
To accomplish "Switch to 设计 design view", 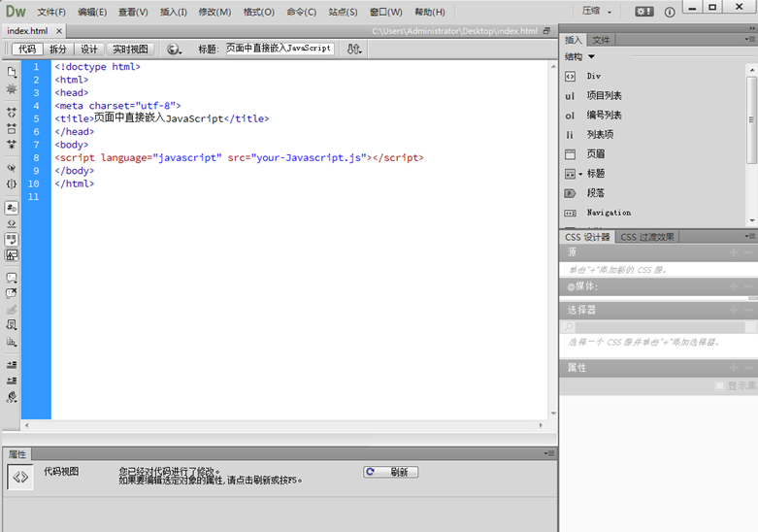I will click(x=89, y=49).
